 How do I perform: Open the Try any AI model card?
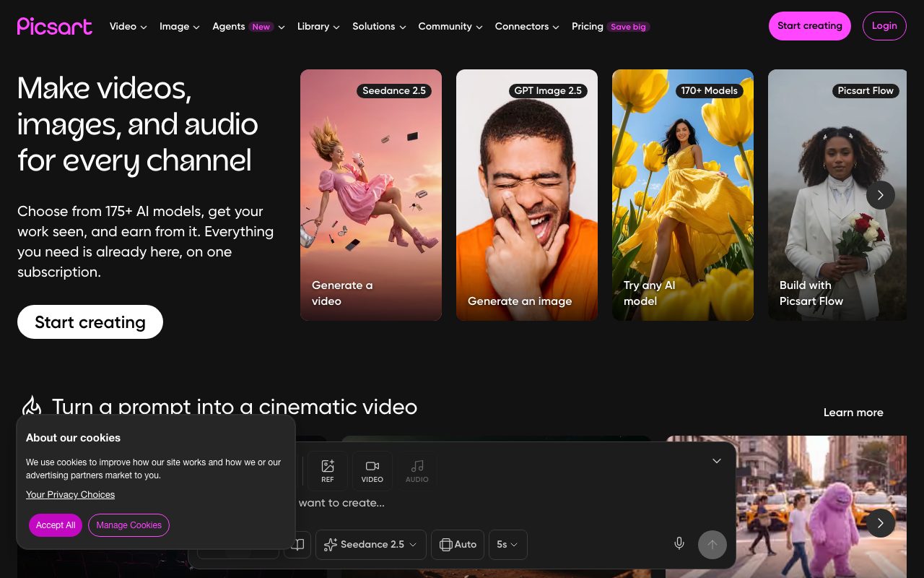[683, 195]
